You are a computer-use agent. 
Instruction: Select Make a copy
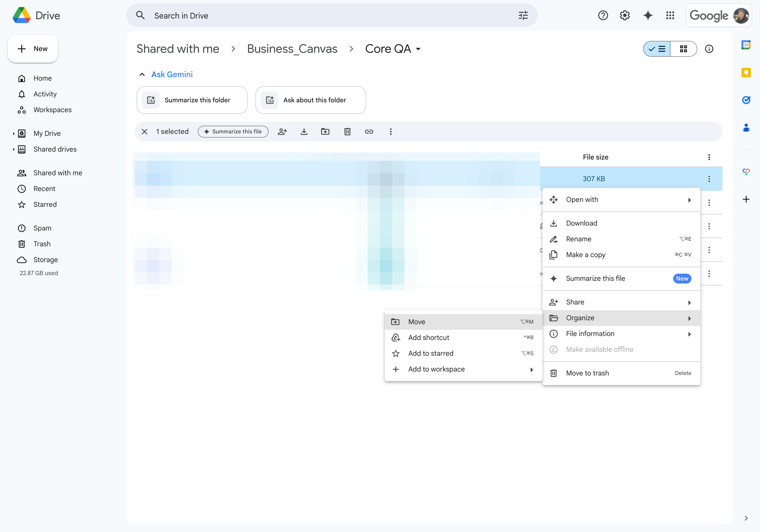621,255
